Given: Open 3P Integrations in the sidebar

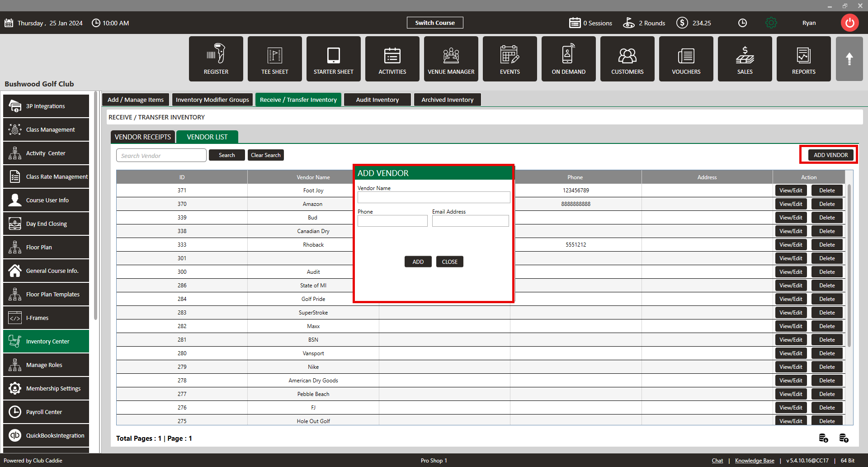Looking at the screenshot, I should (x=46, y=106).
